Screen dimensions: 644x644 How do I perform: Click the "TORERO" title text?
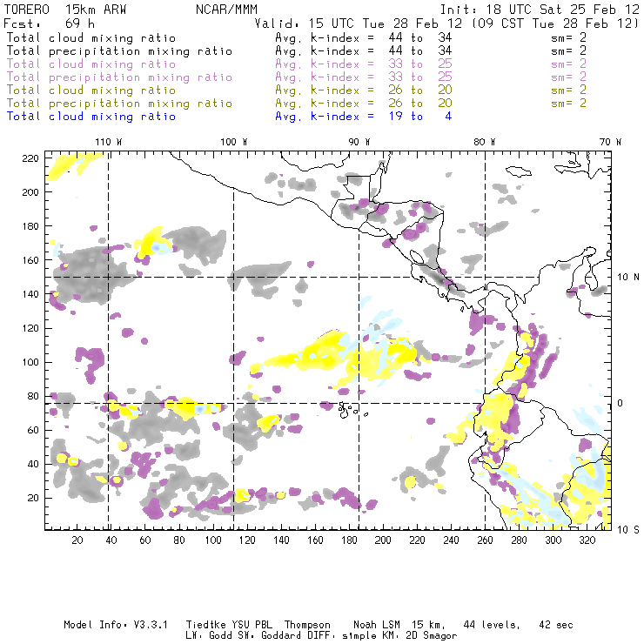click(27, 10)
